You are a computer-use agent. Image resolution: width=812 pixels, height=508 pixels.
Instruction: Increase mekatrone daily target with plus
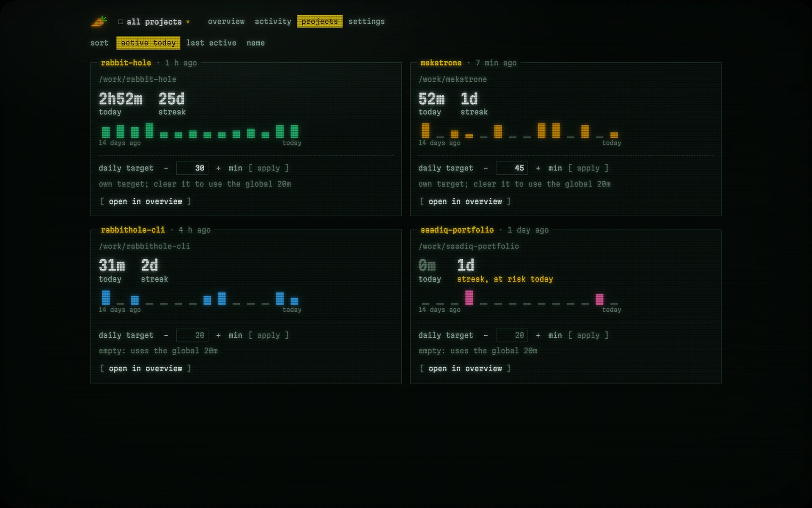coord(538,168)
